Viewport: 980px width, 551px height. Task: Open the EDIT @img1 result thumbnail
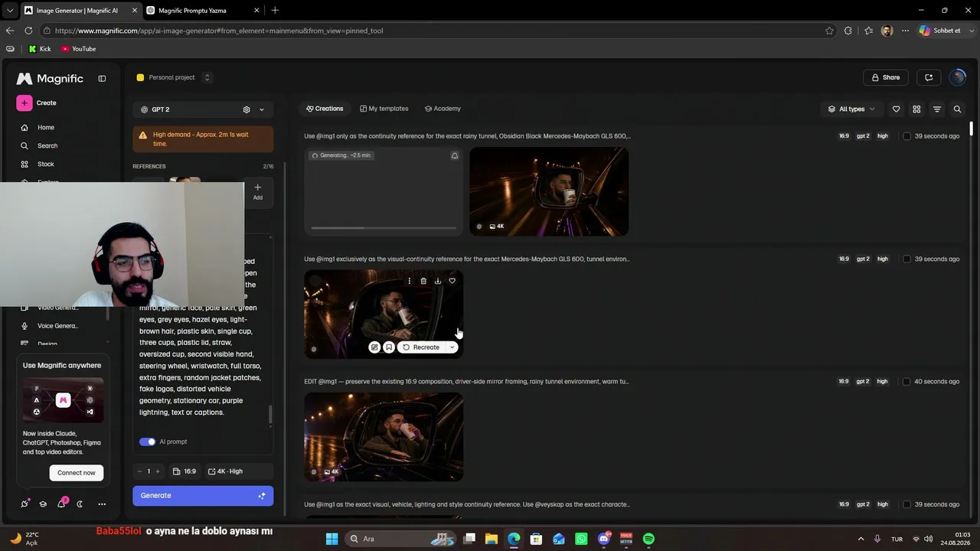[x=384, y=437]
